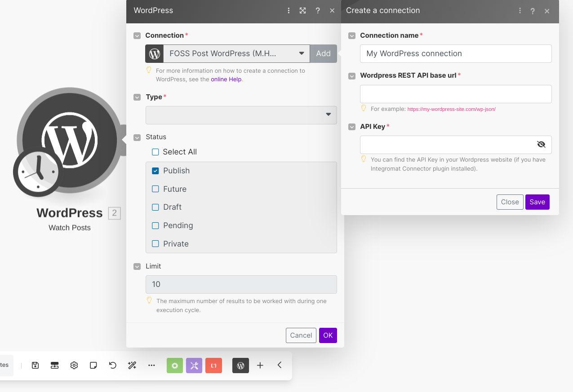The width and height of the screenshot is (573, 392).
Task: Check the Select All status checkbox
Action: click(155, 152)
